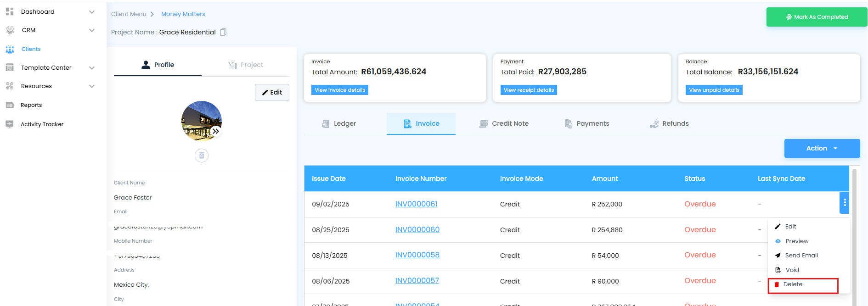Select Preview eye icon in context menu

[778, 241]
